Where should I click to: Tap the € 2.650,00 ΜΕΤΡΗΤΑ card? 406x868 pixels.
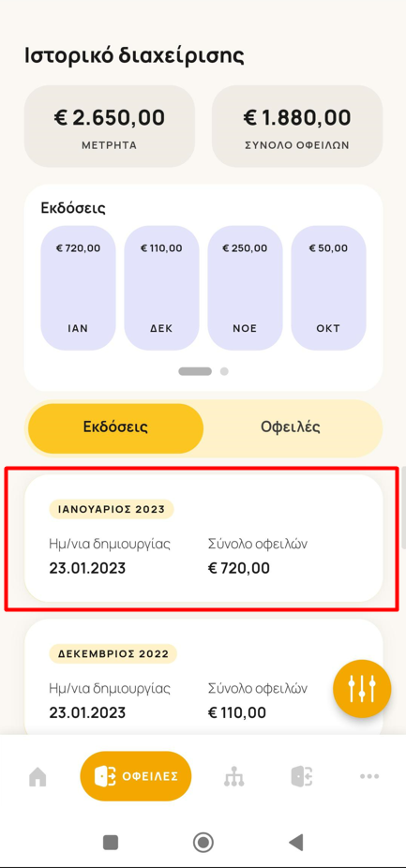[x=109, y=127]
